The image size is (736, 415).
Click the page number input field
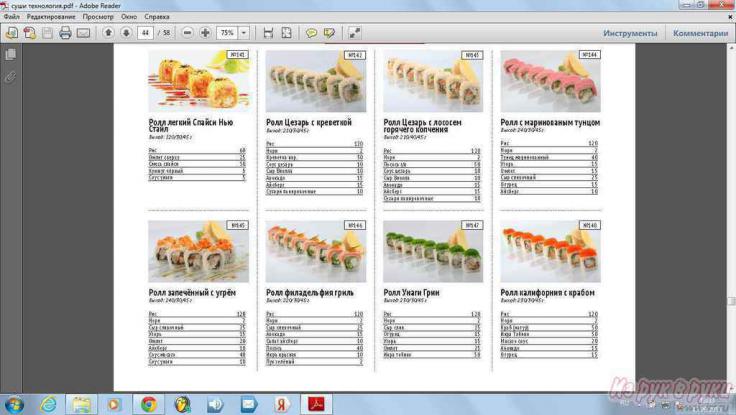[146, 33]
